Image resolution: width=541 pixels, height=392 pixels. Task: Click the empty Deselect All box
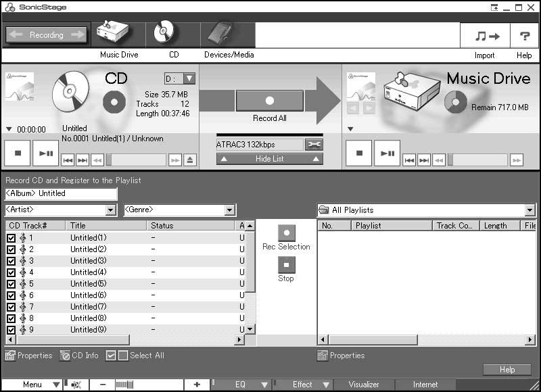pyautogui.click(x=123, y=356)
